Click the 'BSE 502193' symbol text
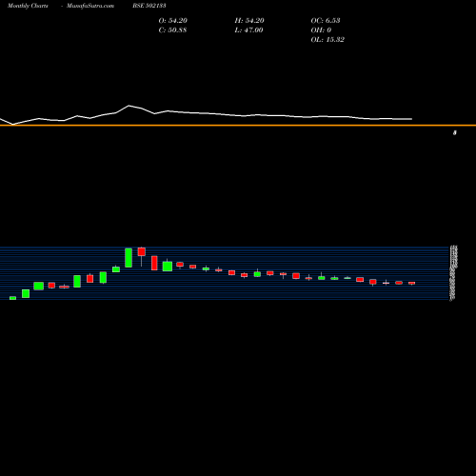The height and width of the screenshot is (476, 476). pos(149,6)
